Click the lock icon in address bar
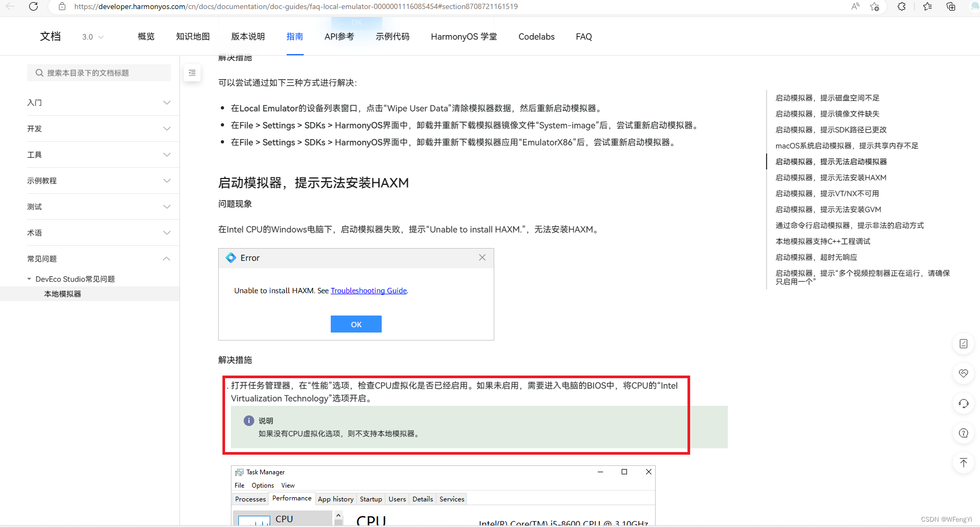Image resolution: width=980 pixels, height=528 pixels. [x=62, y=6]
